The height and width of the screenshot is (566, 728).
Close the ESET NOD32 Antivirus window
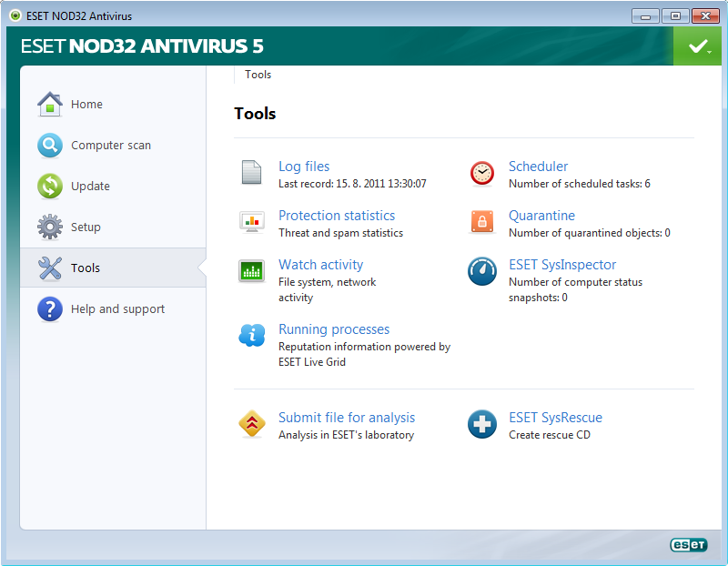point(705,16)
